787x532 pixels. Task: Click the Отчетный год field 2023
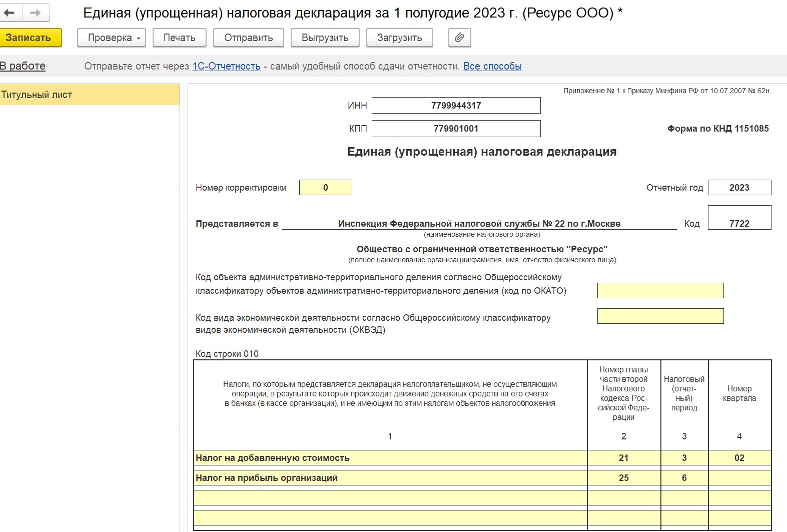point(739,188)
